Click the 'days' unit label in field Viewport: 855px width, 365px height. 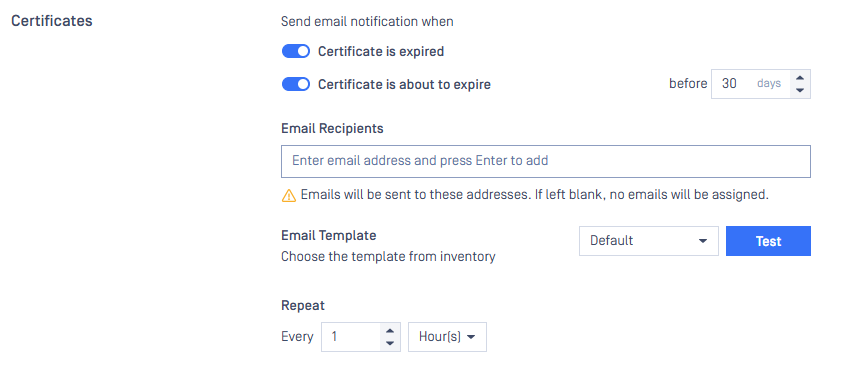tap(769, 83)
